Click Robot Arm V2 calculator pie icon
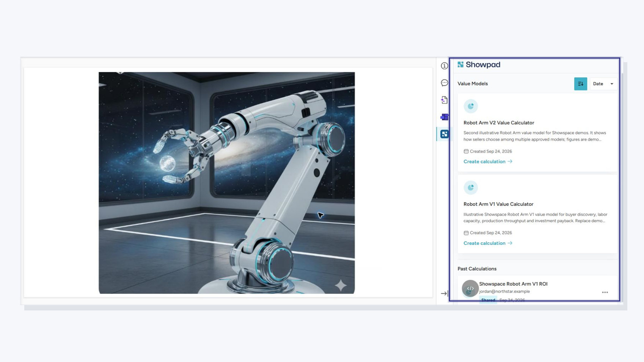The image size is (644, 362). 470,106
